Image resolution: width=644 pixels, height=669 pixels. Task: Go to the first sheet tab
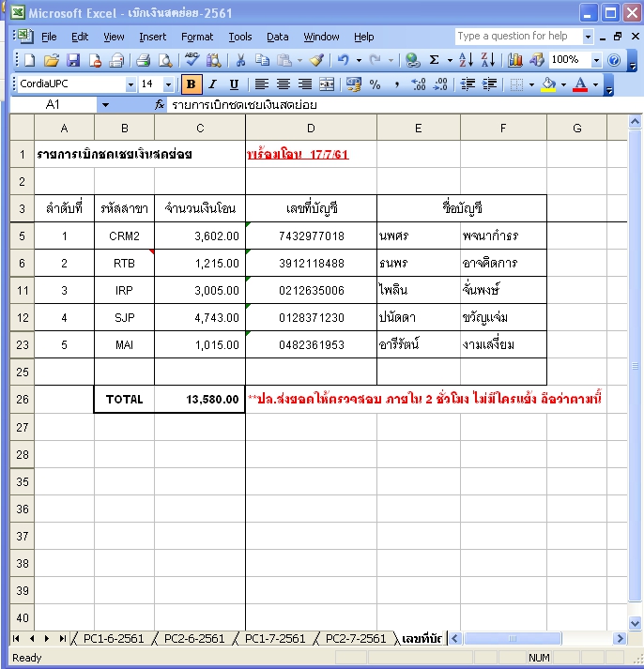pyautogui.click(x=16, y=638)
